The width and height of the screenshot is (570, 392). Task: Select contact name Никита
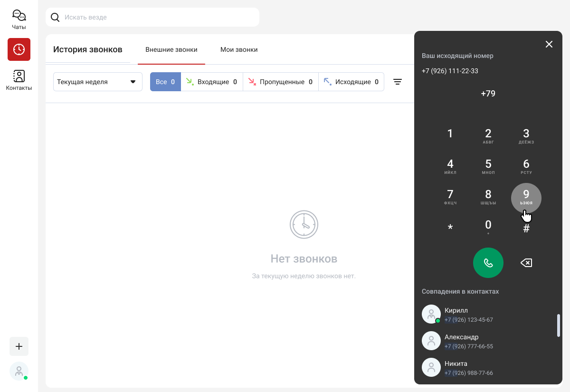(x=456, y=363)
